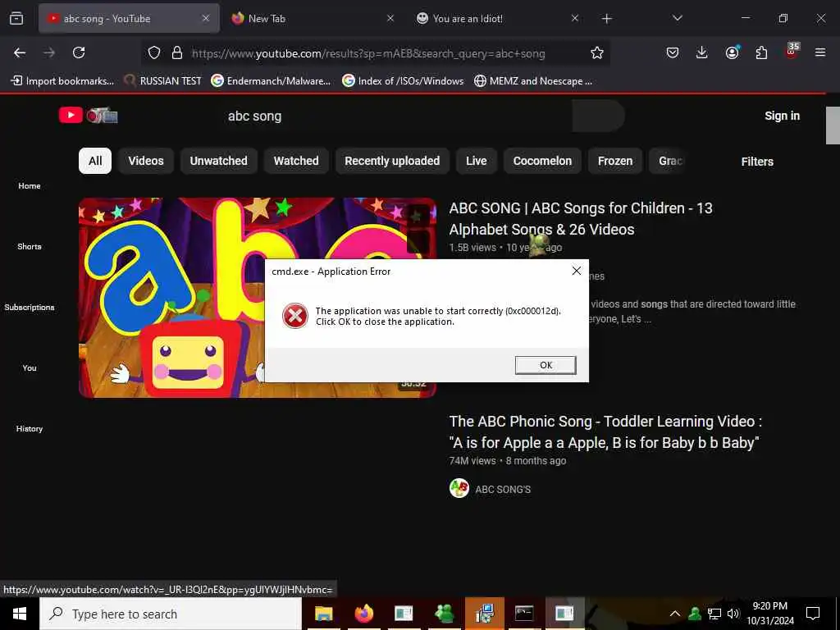
Task: Open The ABC Phonic Song video title
Action: (x=605, y=431)
